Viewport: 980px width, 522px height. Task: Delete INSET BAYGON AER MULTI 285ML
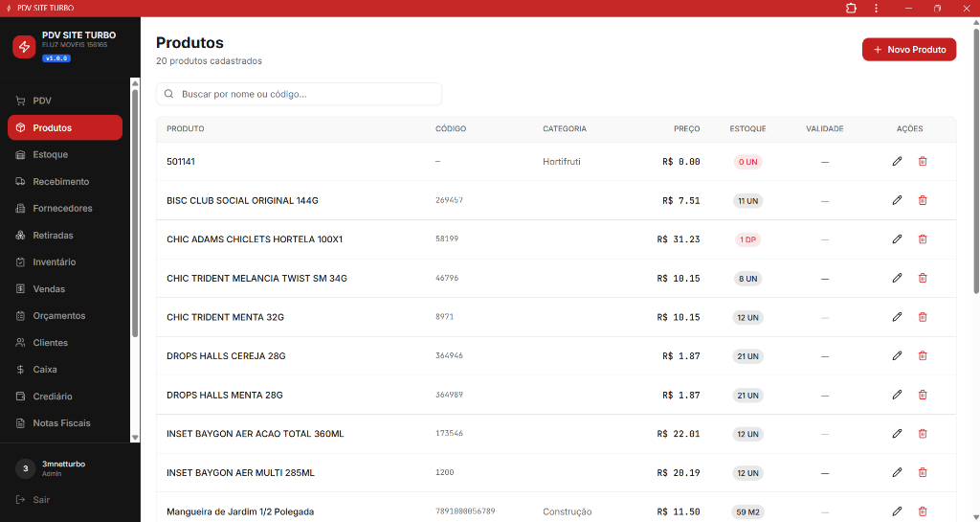pos(923,472)
